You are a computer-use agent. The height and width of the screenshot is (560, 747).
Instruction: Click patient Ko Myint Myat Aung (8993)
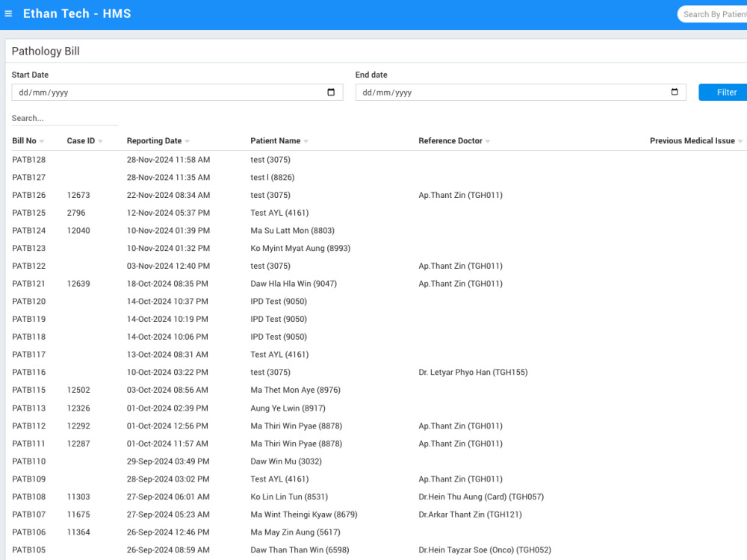pyautogui.click(x=300, y=248)
